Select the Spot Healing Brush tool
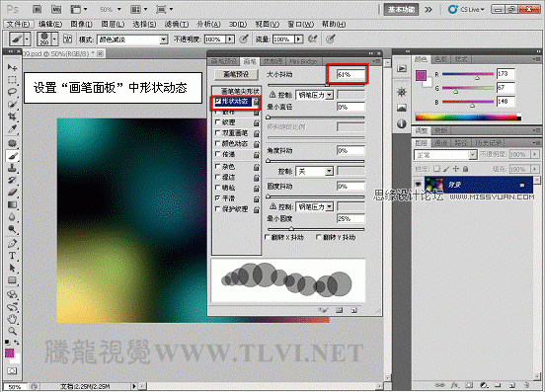 [x=12, y=143]
